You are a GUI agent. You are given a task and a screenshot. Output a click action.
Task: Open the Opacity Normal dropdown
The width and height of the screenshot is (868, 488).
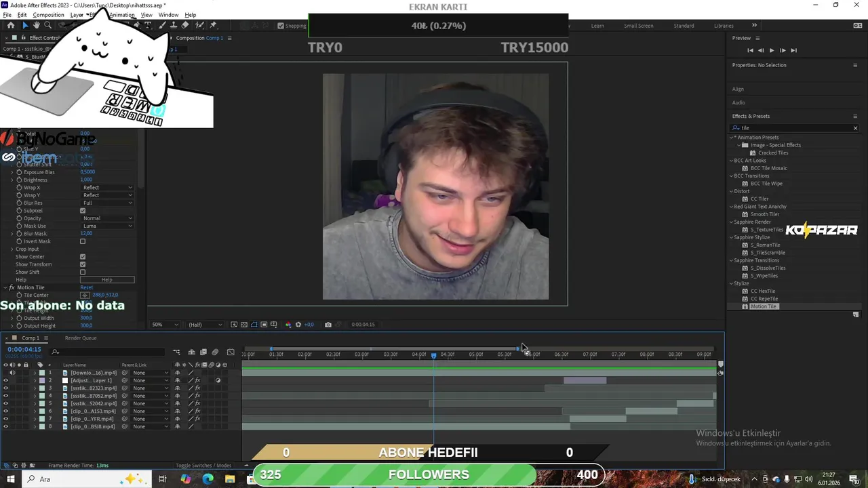tap(107, 218)
